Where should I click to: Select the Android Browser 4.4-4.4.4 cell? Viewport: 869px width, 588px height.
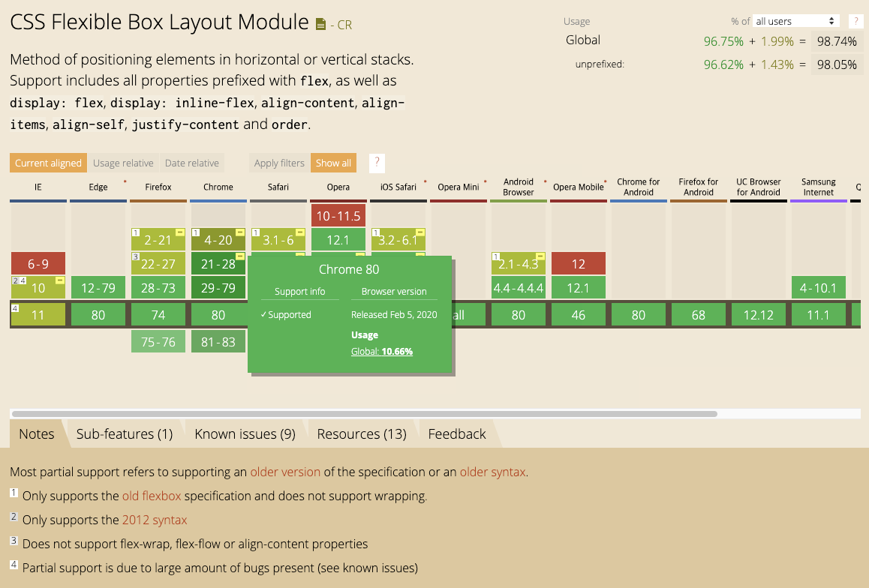click(x=519, y=287)
